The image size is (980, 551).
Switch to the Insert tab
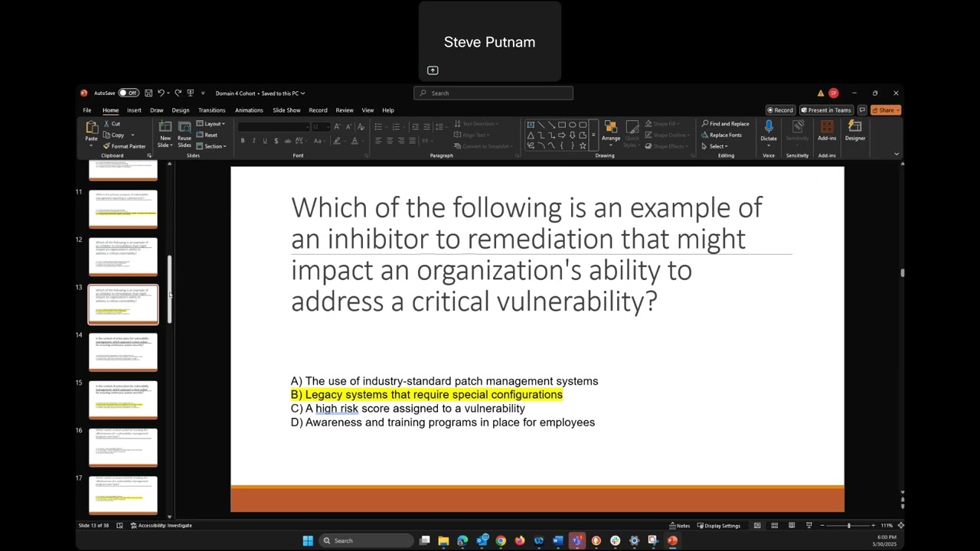134,110
